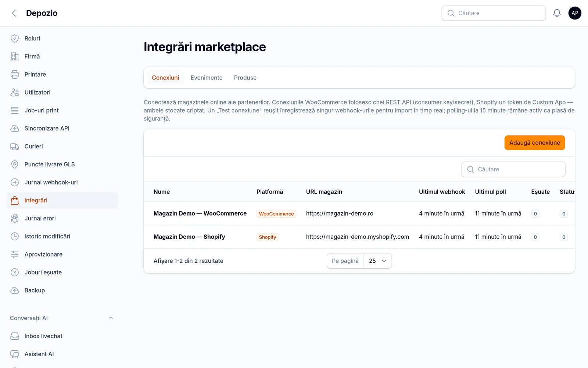
Task: Switch to the Produse tab
Action: tap(245, 78)
